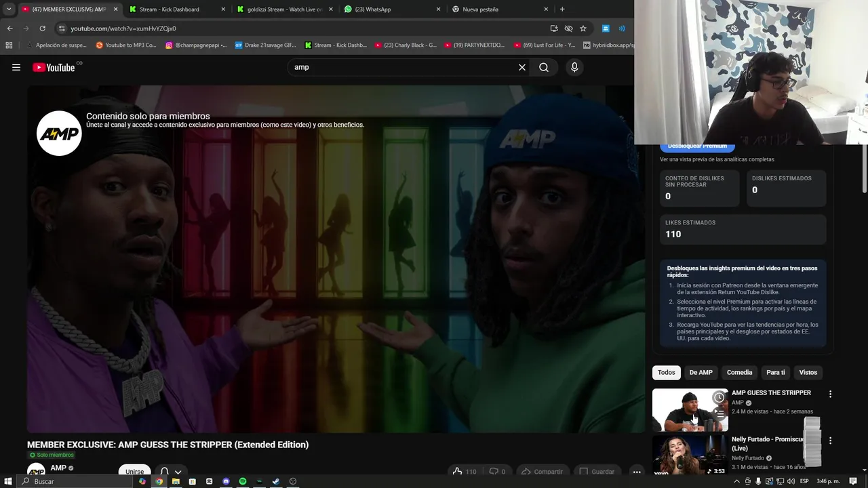Viewport: 868px width, 488px height.
Task: Switch to the WhatsApp browser tab
Action: pyautogui.click(x=392, y=9)
